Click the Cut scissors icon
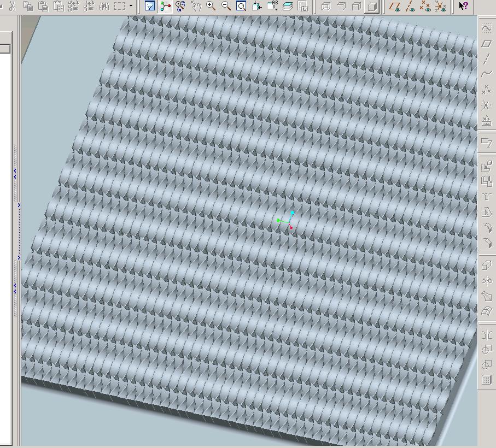Image resolution: width=496 pixels, height=448 pixels. 13,6
